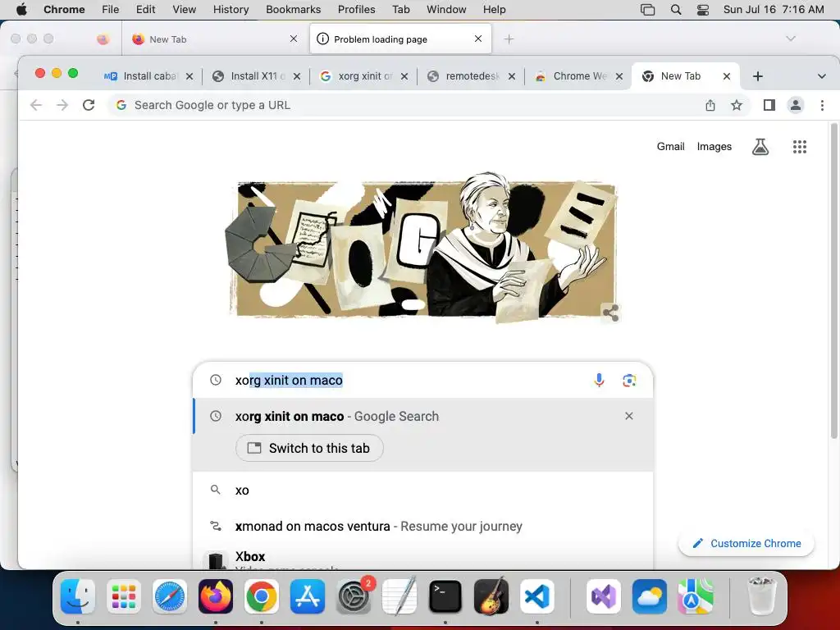Share the Google Doodle
840x630 pixels.
click(610, 313)
